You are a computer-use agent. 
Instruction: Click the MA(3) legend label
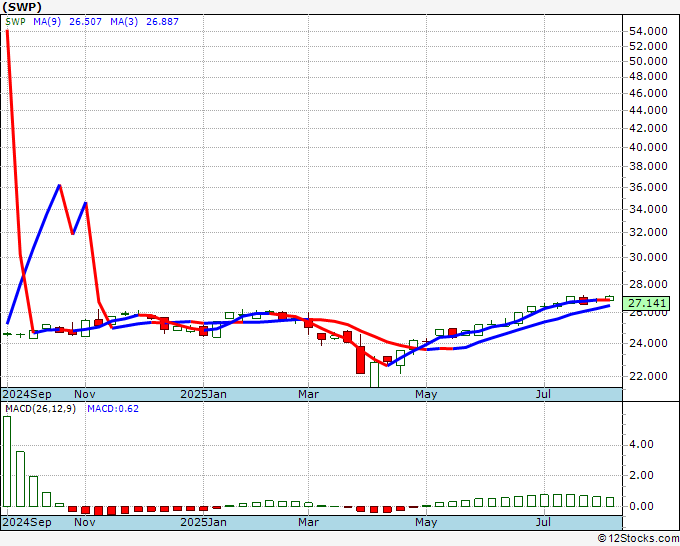(124, 22)
